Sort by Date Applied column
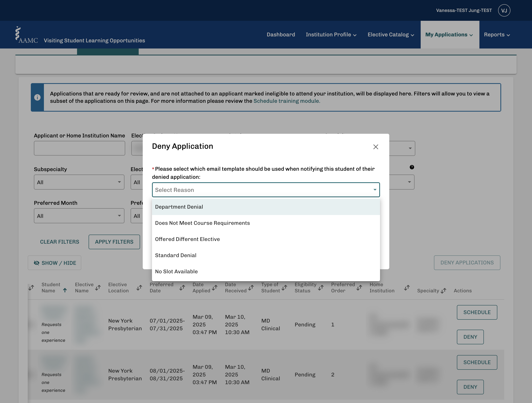 tap(215, 287)
